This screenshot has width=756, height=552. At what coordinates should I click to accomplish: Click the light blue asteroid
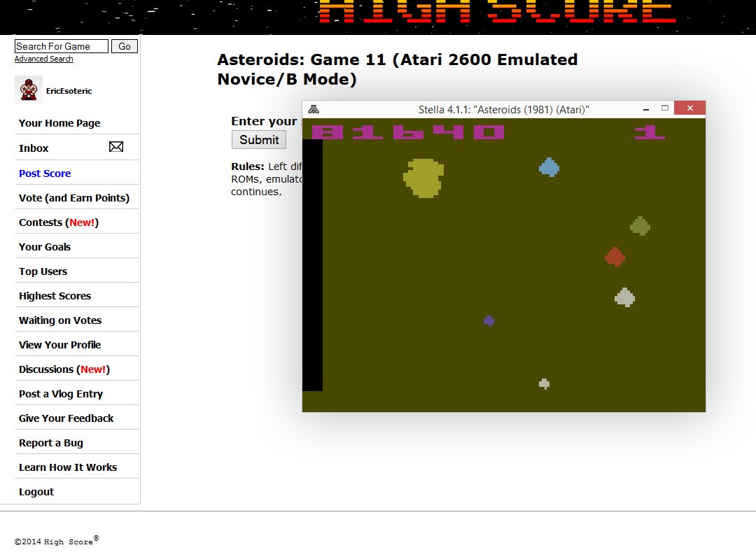[x=549, y=167]
